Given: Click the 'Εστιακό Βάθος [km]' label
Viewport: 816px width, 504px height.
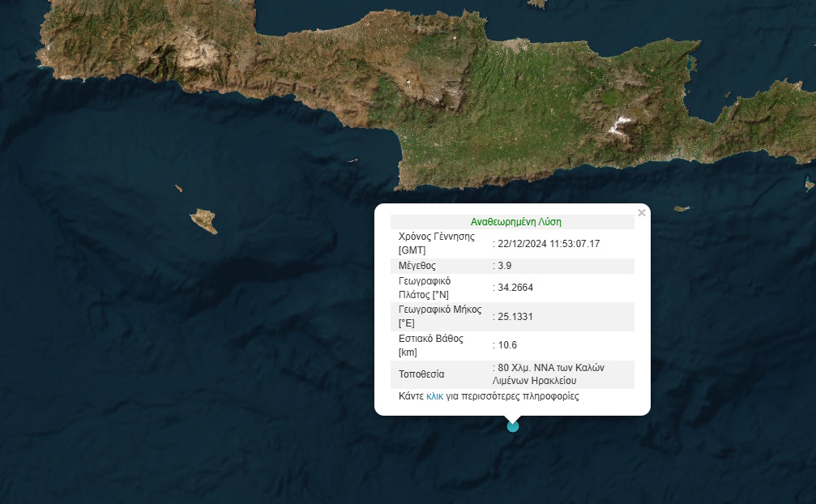Looking at the screenshot, I should (432, 345).
